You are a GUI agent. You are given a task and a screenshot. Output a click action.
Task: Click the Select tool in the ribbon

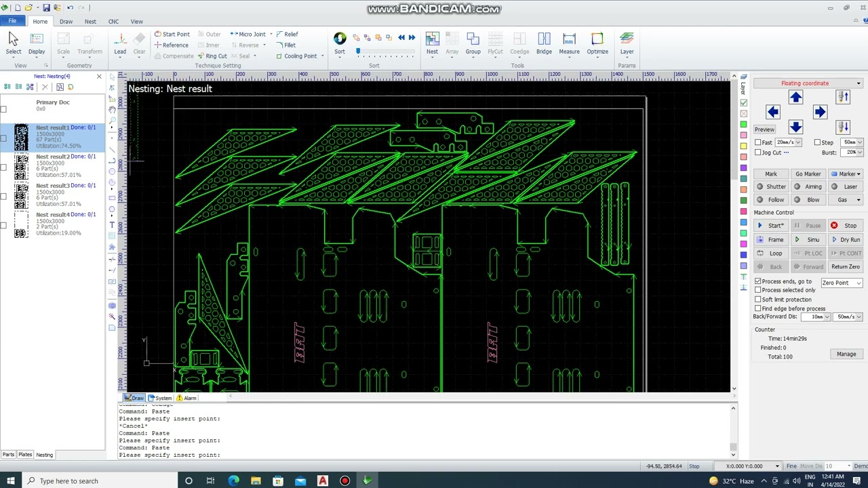[13, 43]
